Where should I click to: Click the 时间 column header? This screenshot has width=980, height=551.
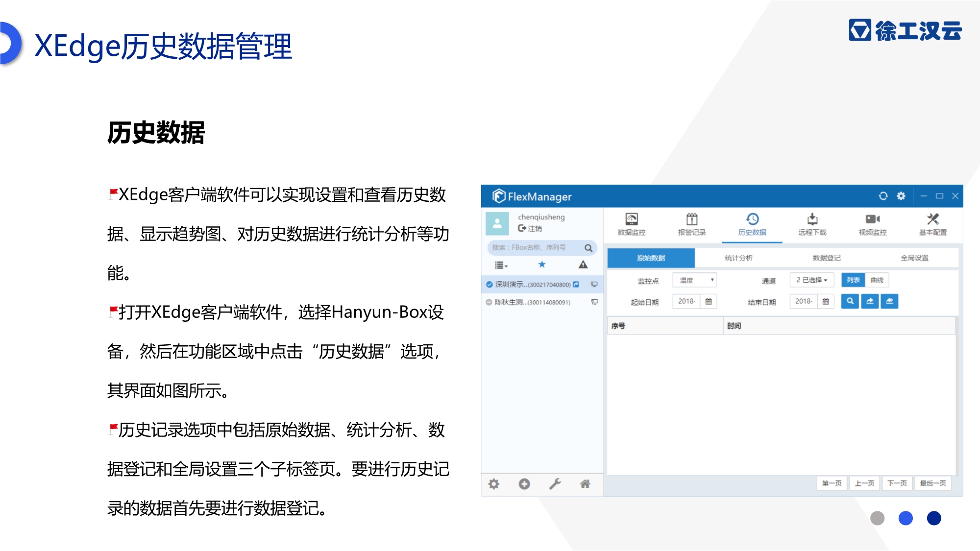(839, 326)
